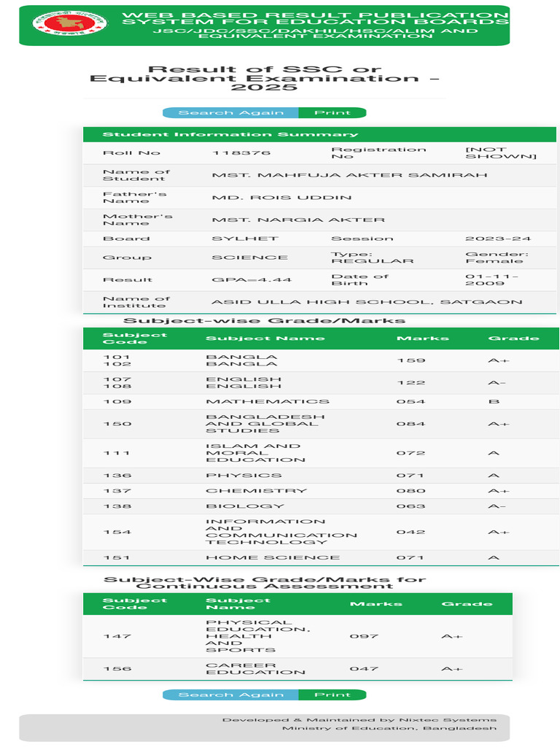Image resolution: width=560 pixels, height=747 pixels.
Task: Click Developed & Maintained by Nixtec Systems
Action: click(x=359, y=720)
